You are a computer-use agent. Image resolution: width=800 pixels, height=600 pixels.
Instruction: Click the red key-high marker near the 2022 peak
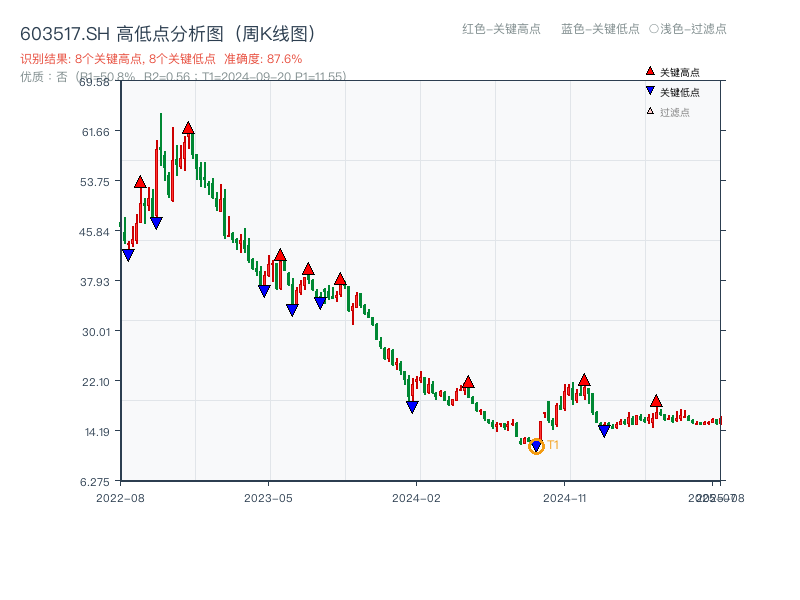pos(187,127)
